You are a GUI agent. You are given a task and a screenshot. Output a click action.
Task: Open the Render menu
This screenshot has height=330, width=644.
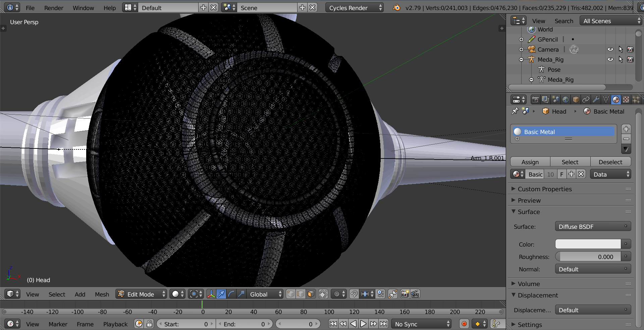click(x=54, y=8)
